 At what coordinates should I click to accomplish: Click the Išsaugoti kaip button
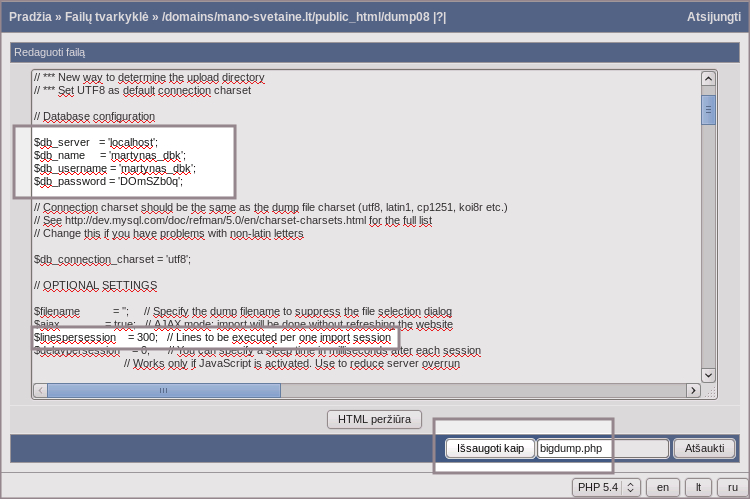[x=490, y=448]
